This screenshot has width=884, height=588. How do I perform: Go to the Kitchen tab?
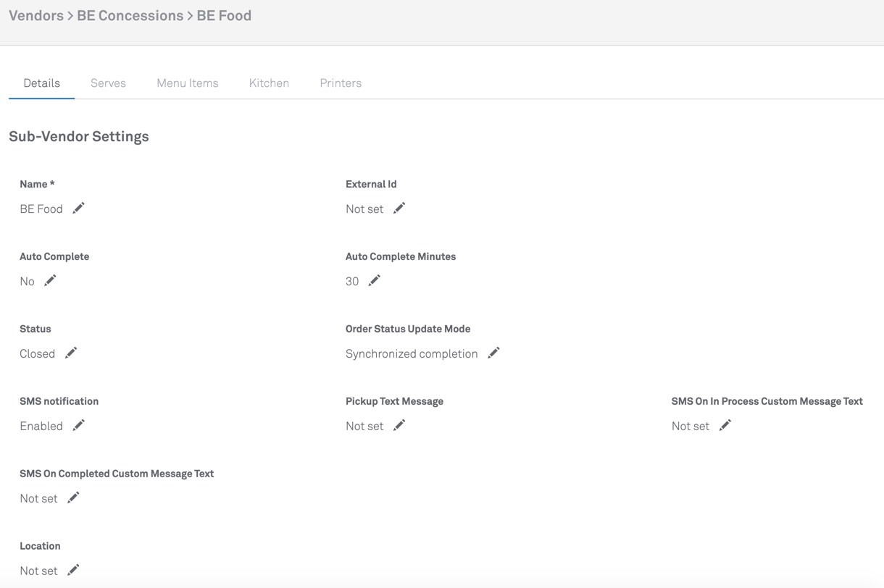tap(269, 83)
